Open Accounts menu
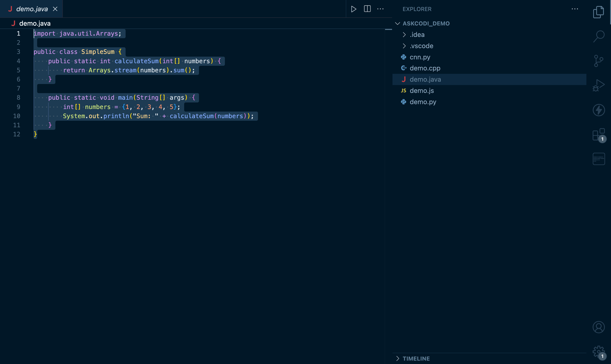Image resolution: width=611 pixels, height=364 pixels. (x=598, y=327)
